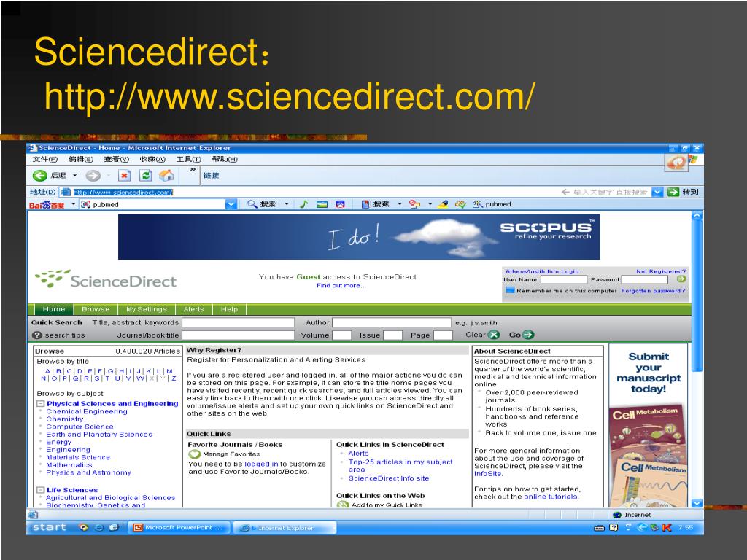The width and height of the screenshot is (747, 560).
Task: Open Baidu favorites dropdown arrow
Action: coord(400,204)
